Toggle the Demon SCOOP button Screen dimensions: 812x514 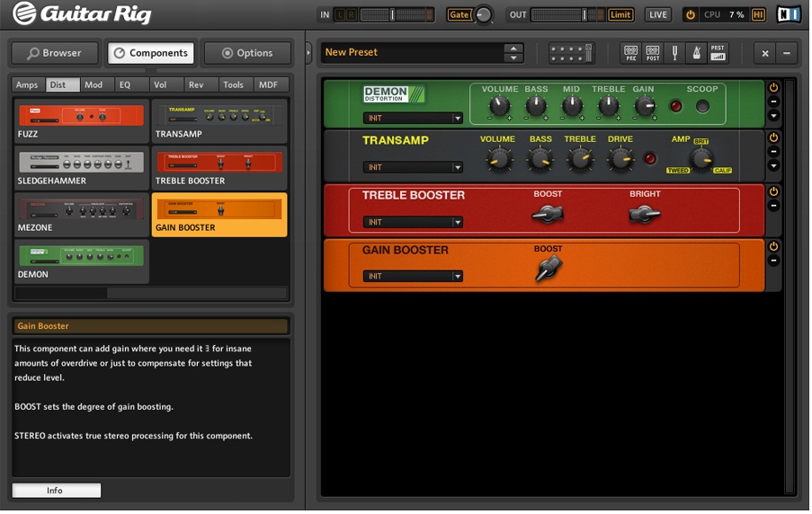click(x=702, y=107)
